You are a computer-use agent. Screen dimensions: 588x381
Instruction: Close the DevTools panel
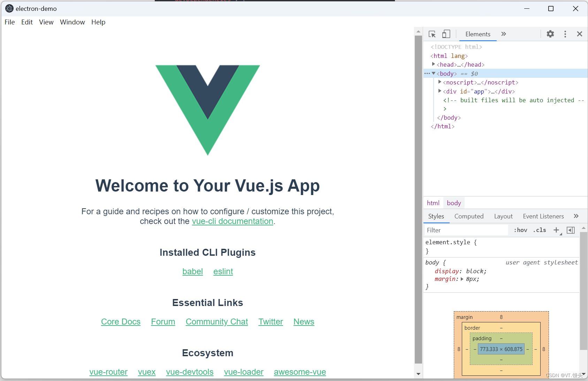point(580,34)
